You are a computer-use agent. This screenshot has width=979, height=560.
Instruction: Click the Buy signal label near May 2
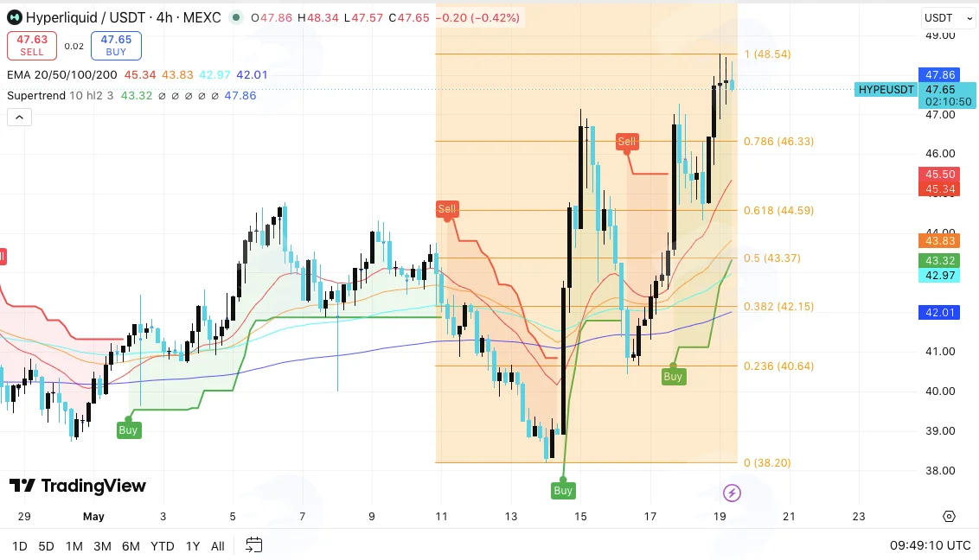[129, 430]
